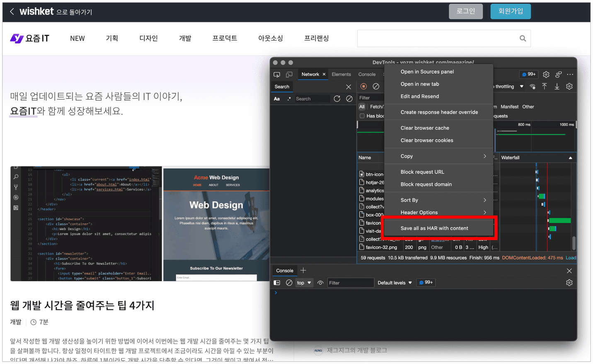Clear search results icon in Search pane
The image size is (593, 364).
[349, 99]
